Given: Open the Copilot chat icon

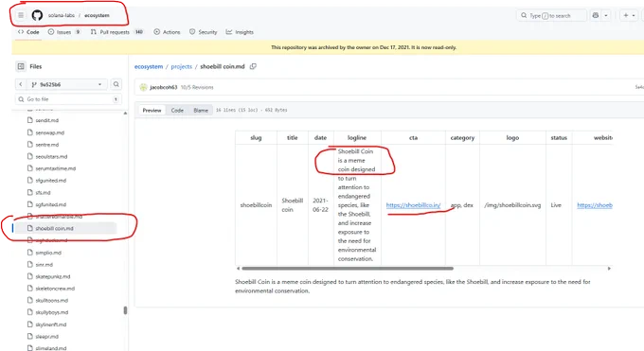Looking at the screenshot, I should (x=596, y=15).
